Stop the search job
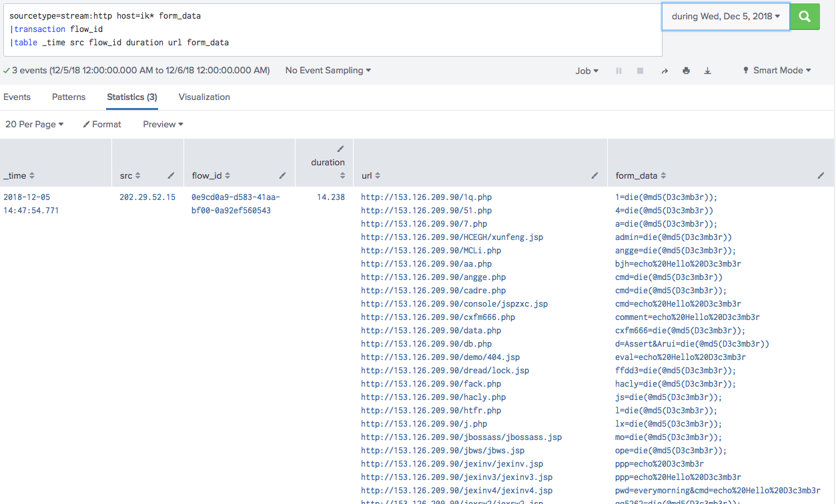This screenshot has height=504, width=836. [x=639, y=70]
